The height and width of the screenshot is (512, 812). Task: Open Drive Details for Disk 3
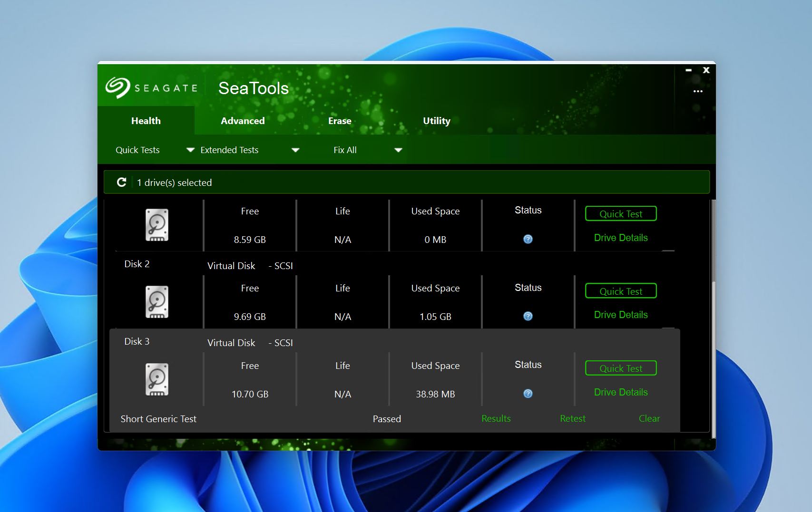[x=621, y=392]
